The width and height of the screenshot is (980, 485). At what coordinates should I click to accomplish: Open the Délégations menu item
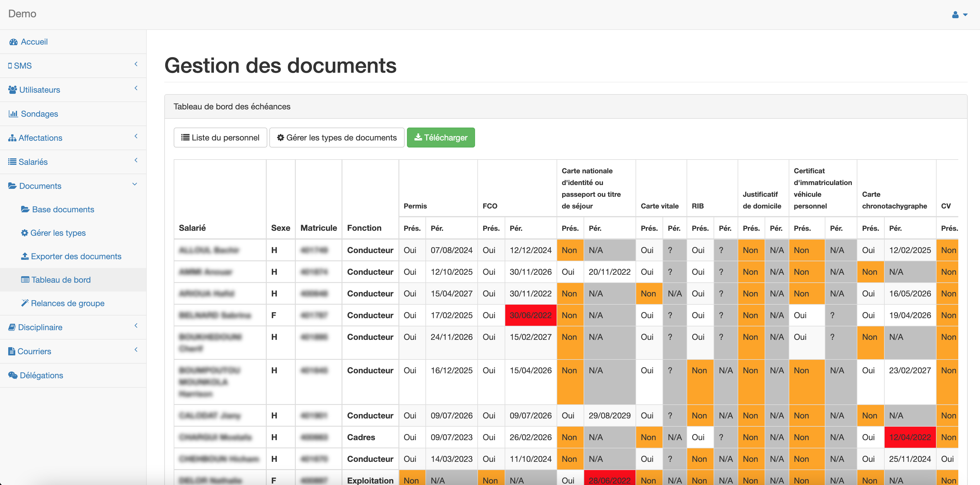click(73, 375)
